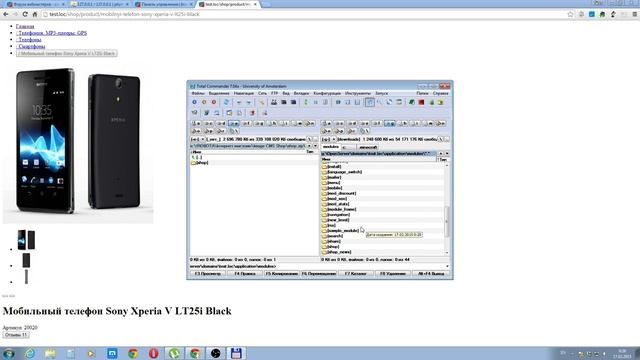Open the Телефоны, MP3-плееры, GPS link
The image size is (640, 360).
[x=51, y=33]
